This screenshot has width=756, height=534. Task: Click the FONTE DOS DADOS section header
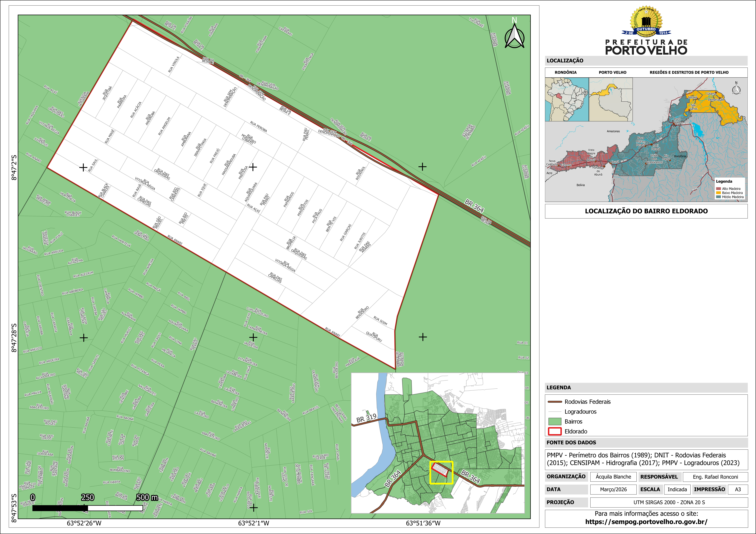571,442
